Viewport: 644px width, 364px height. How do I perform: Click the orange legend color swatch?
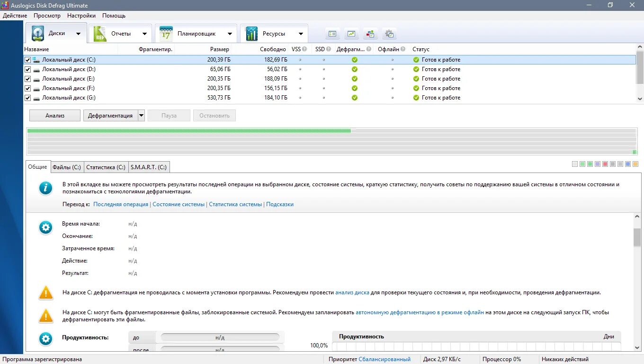pyautogui.click(x=635, y=164)
